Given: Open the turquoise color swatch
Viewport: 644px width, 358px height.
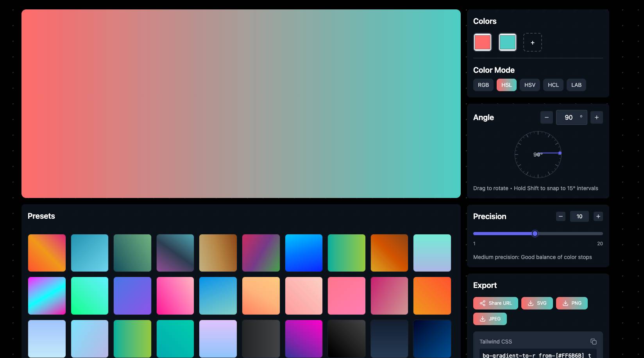Looking at the screenshot, I should [508, 42].
